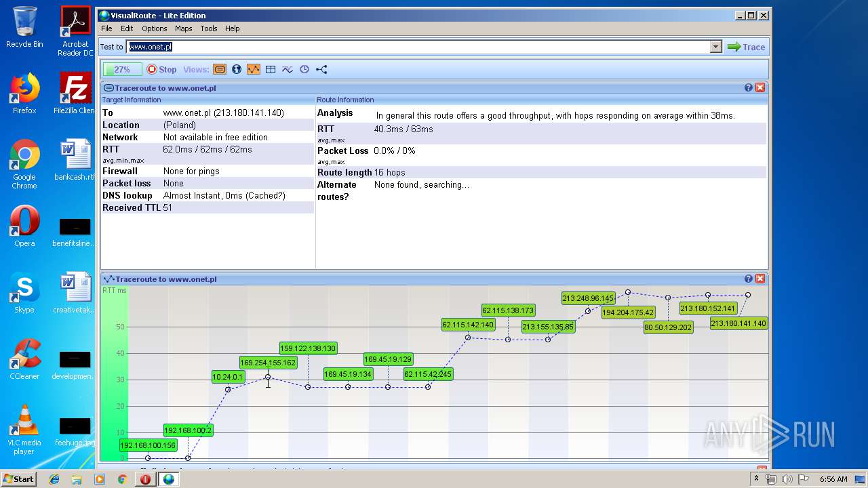
Task: Select hop label 159.122.138.130
Action: [x=308, y=348]
